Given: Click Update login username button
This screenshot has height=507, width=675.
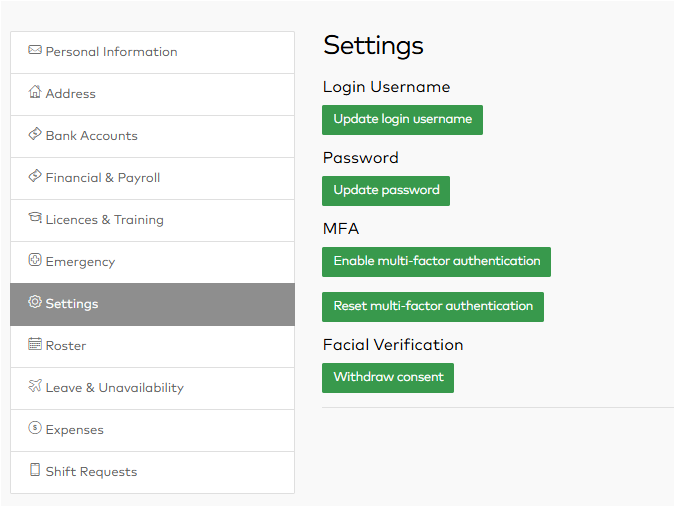Looking at the screenshot, I should (x=403, y=120).
